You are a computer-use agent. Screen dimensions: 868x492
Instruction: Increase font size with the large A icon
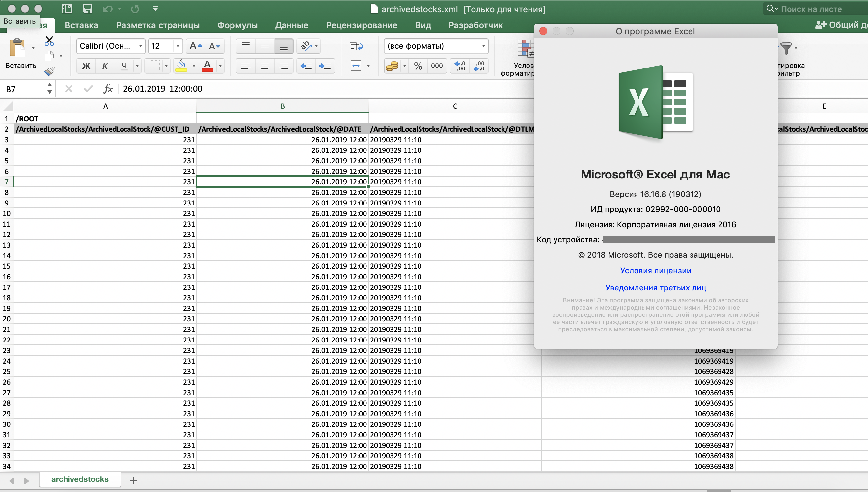tap(196, 46)
